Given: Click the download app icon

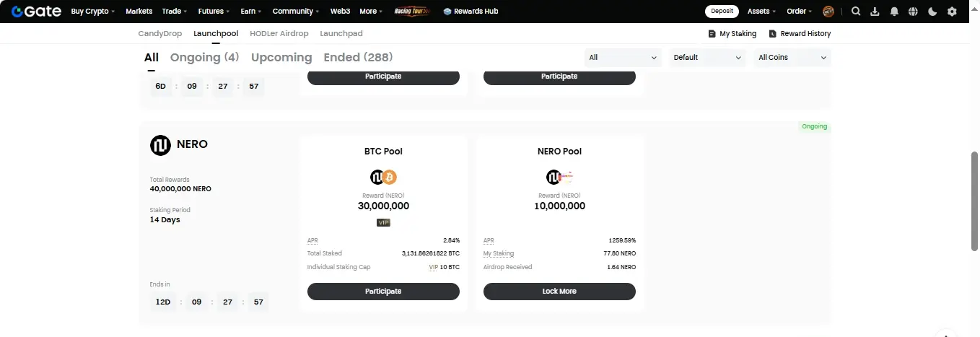Looking at the screenshot, I should coord(875,12).
